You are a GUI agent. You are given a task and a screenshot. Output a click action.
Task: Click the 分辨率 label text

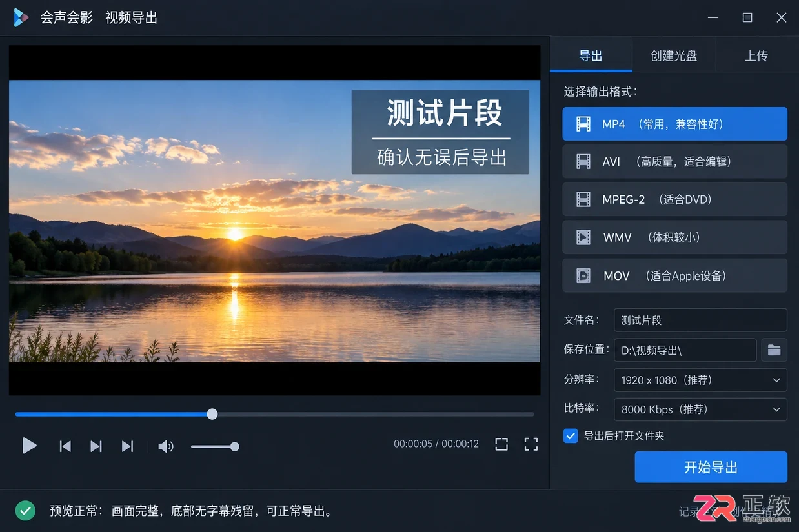[x=582, y=379]
